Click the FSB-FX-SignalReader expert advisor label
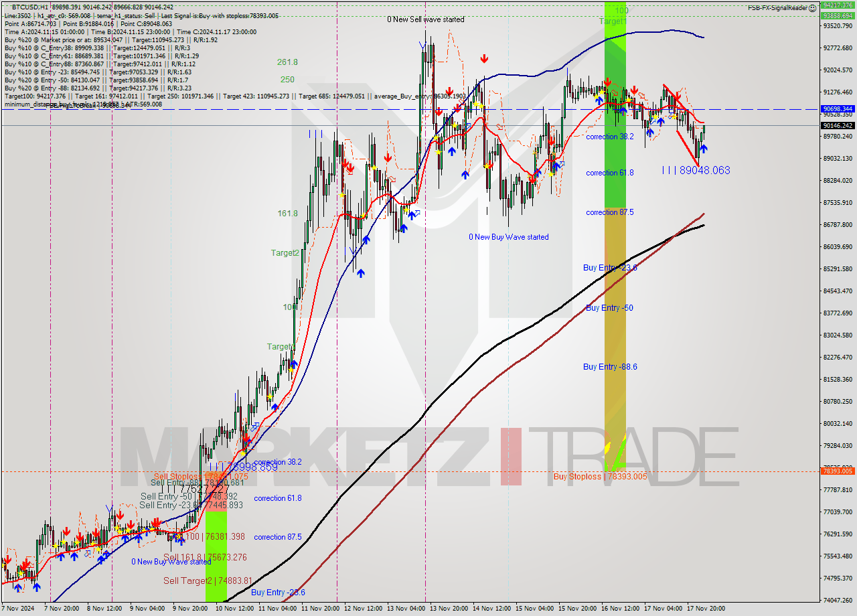Screen dimensions: 857x616 pos(777,8)
